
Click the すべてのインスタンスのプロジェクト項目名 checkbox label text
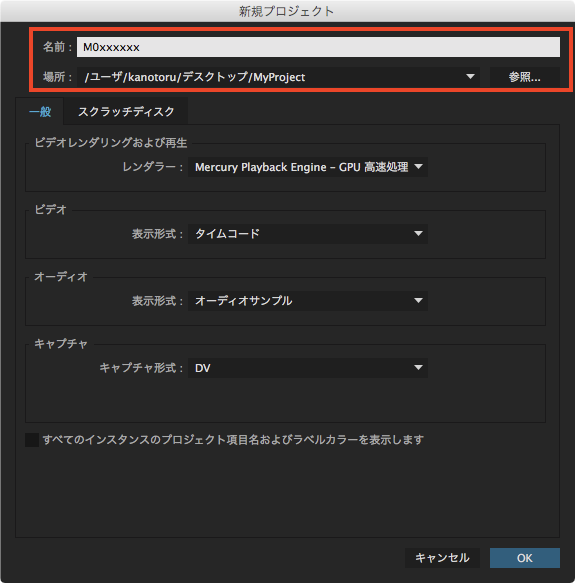[x=233, y=440]
